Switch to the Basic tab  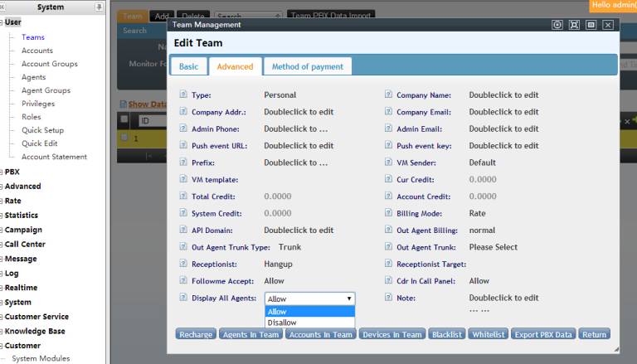click(188, 66)
